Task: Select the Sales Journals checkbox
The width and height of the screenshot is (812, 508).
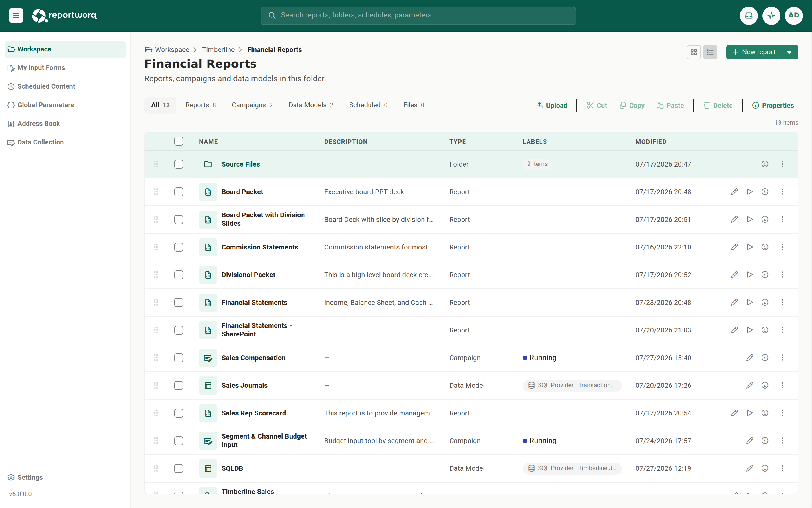Action: click(x=178, y=385)
